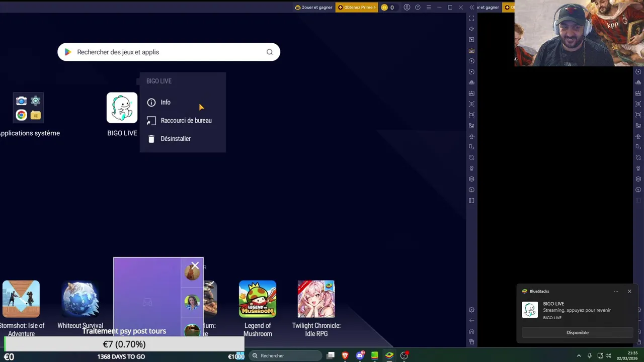Viewport: 644px width, 362px height.
Task: Take a screenshot using sidebar icon
Action: (471, 104)
